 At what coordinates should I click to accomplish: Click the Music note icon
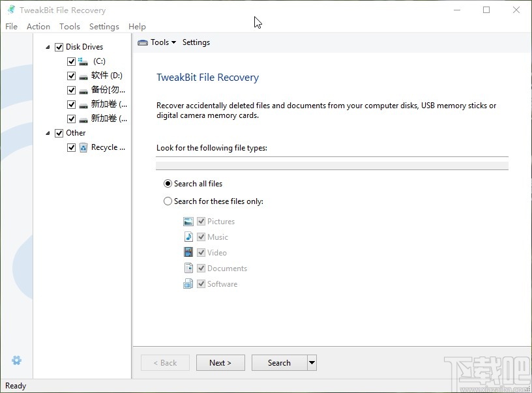[188, 237]
